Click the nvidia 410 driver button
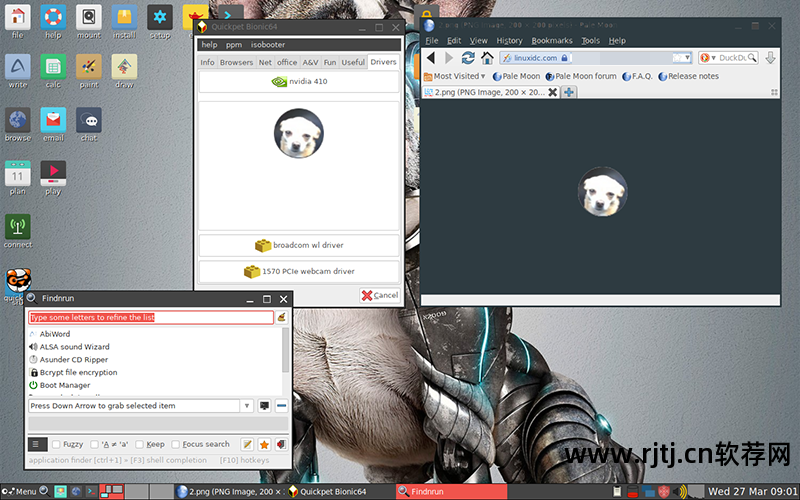This screenshot has height=500, width=800. 298,82
